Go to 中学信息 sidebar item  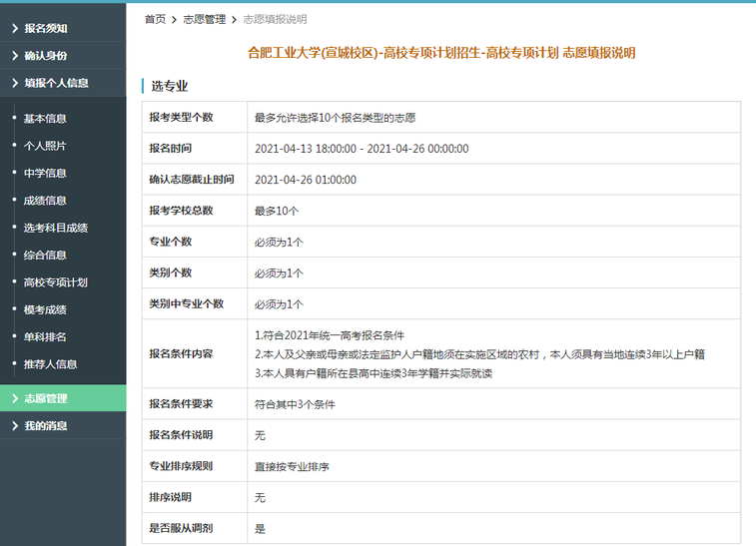(x=45, y=173)
